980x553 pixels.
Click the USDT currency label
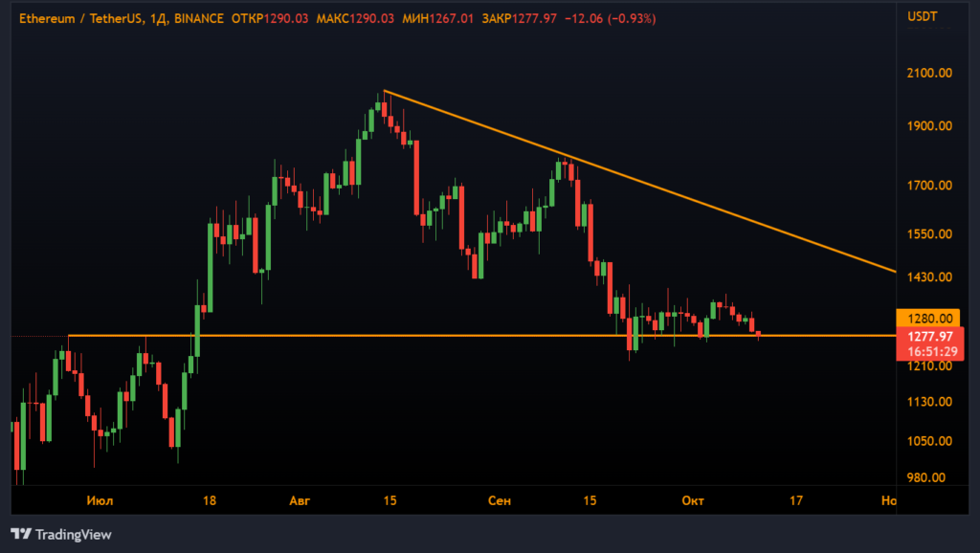tap(923, 16)
